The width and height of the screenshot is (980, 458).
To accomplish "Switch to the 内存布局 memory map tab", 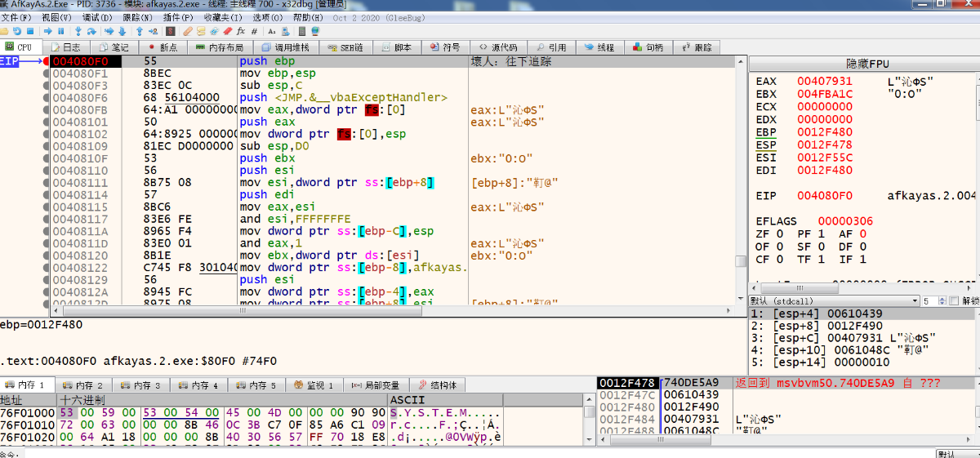I will [220, 47].
